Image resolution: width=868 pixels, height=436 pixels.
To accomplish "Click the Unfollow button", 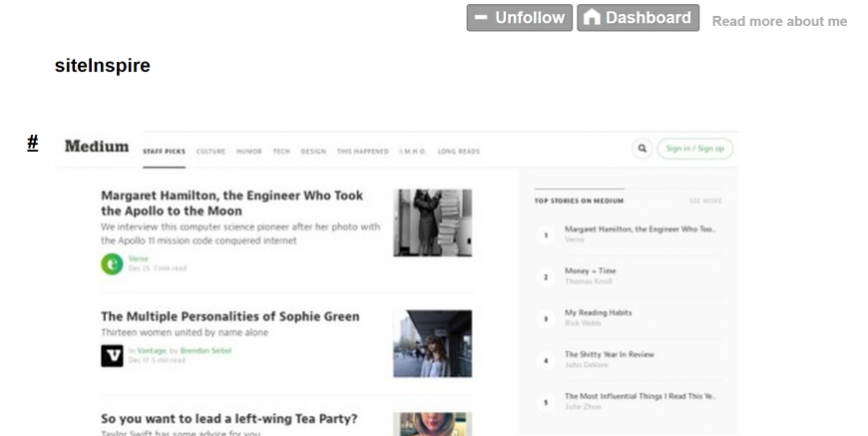I will tap(519, 18).
